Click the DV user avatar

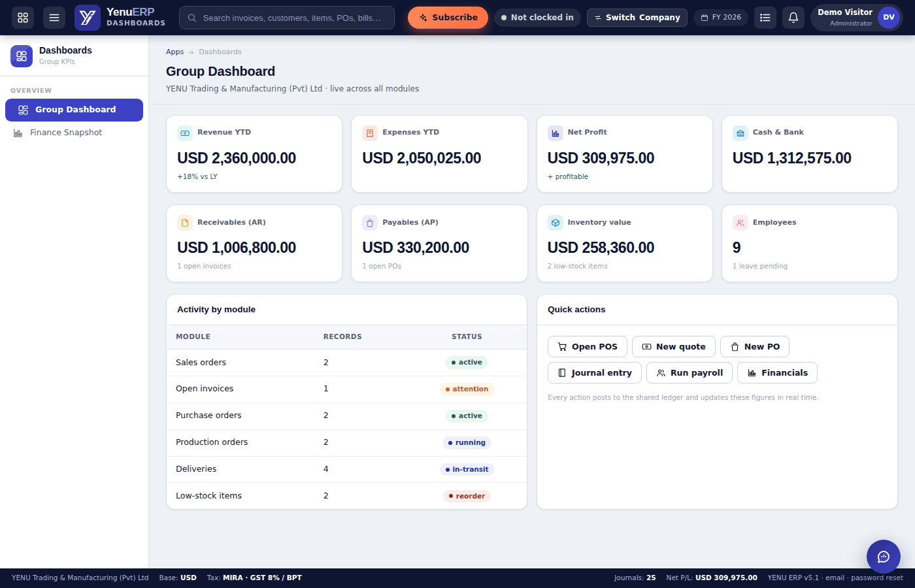[889, 18]
